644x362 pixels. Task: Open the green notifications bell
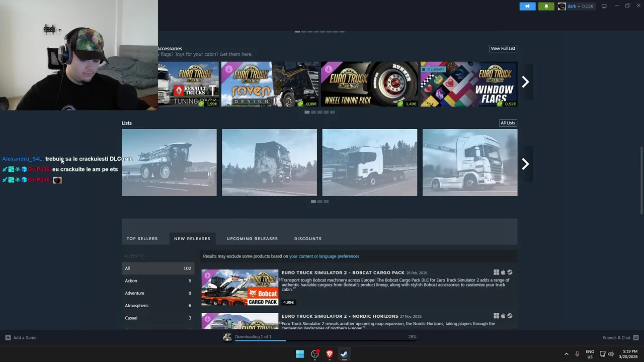[x=546, y=6]
